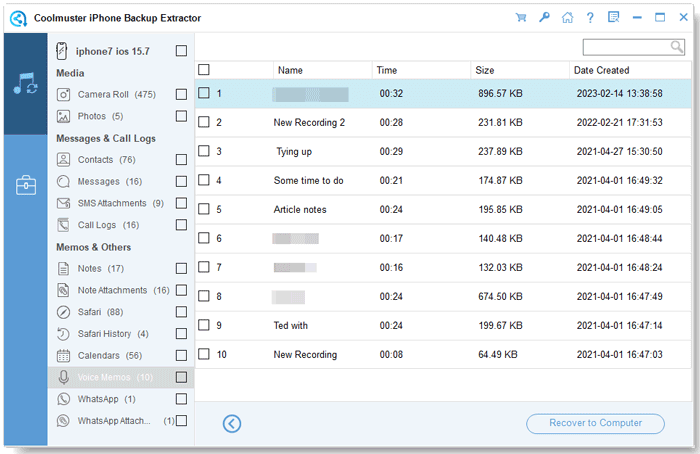Open help question mark icon
This screenshot has height=454, width=700.
(x=590, y=17)
